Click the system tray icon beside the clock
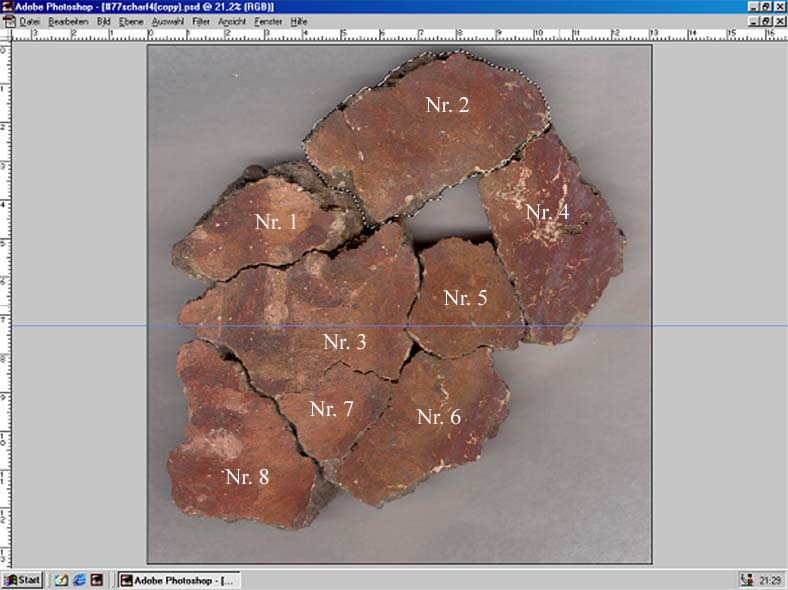 click(746, 579)
